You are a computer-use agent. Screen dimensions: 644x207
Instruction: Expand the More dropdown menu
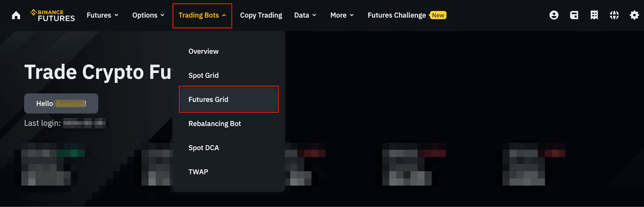[342, 15]
